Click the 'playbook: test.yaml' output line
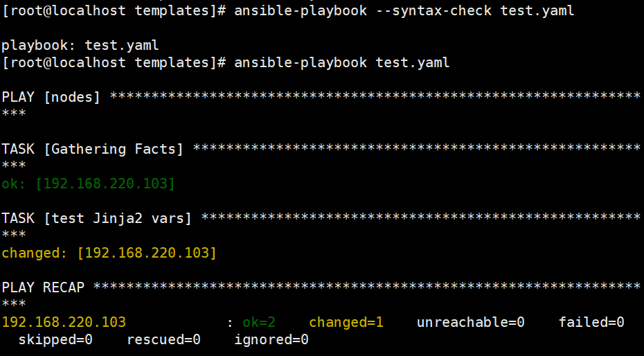This screenshot has height=356, width=644. [x=80, y=45]
